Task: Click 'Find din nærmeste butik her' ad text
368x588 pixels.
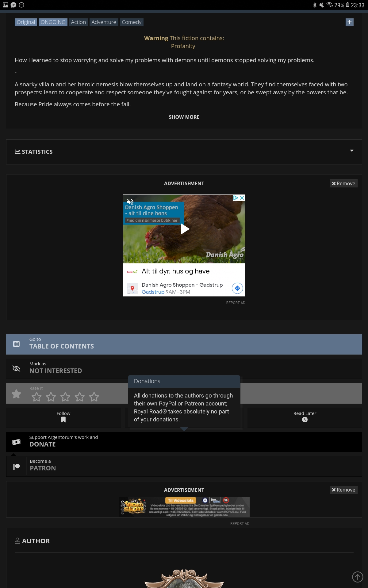Action: (x=152, y=221)
